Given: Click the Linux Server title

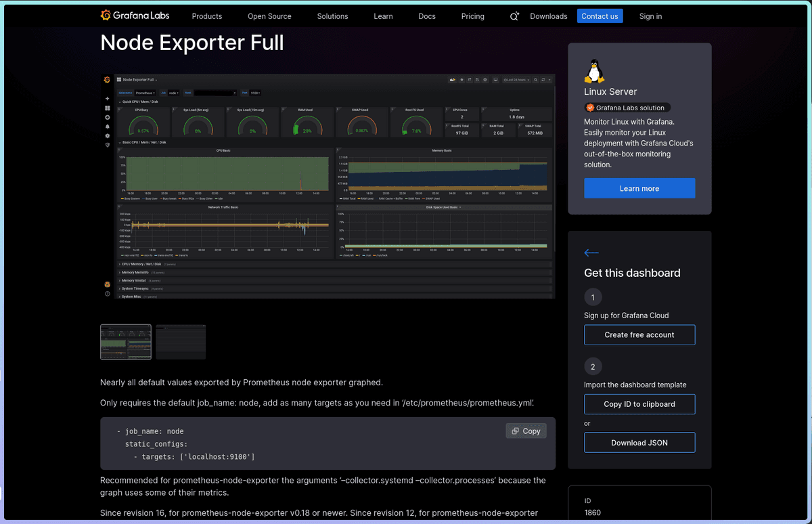Looking at the screenshot, I should (610, 91).
